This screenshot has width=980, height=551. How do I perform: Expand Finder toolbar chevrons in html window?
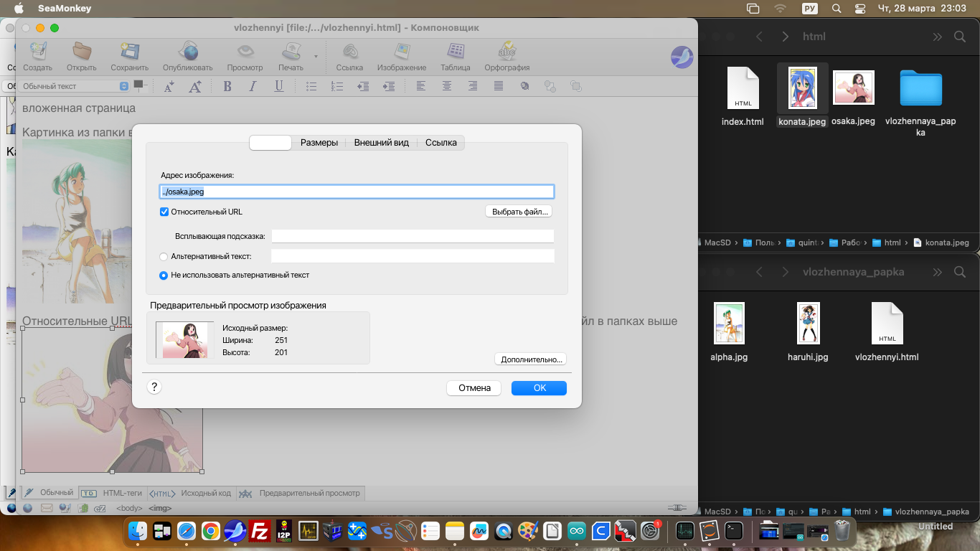[x=937, y=37]
